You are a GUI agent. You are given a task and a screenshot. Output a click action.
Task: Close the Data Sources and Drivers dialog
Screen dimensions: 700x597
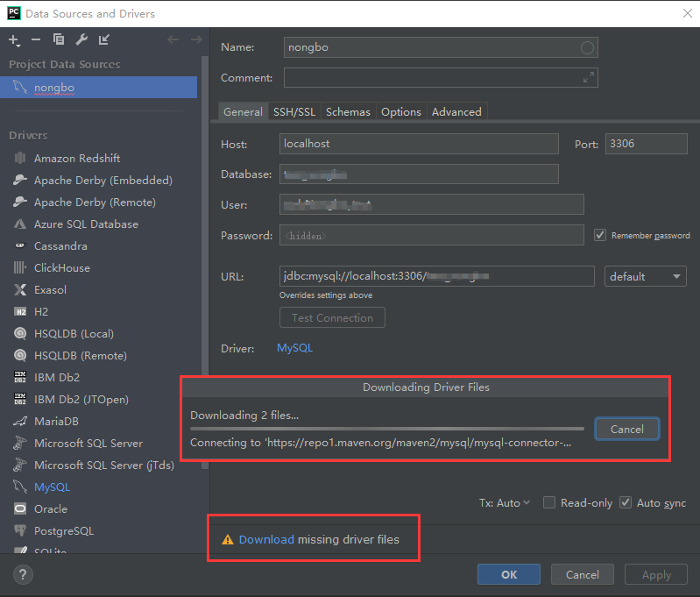[x=688, y=13]
